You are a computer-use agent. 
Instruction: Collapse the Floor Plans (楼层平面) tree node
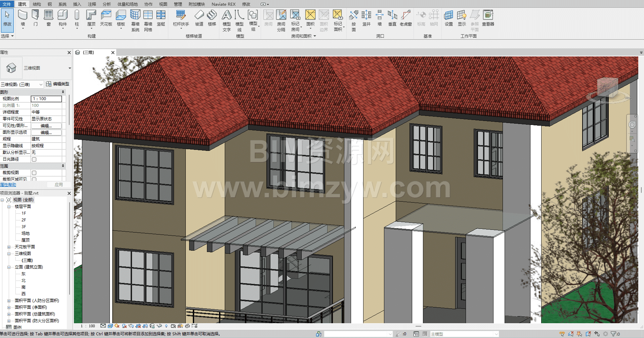[9, 207]
